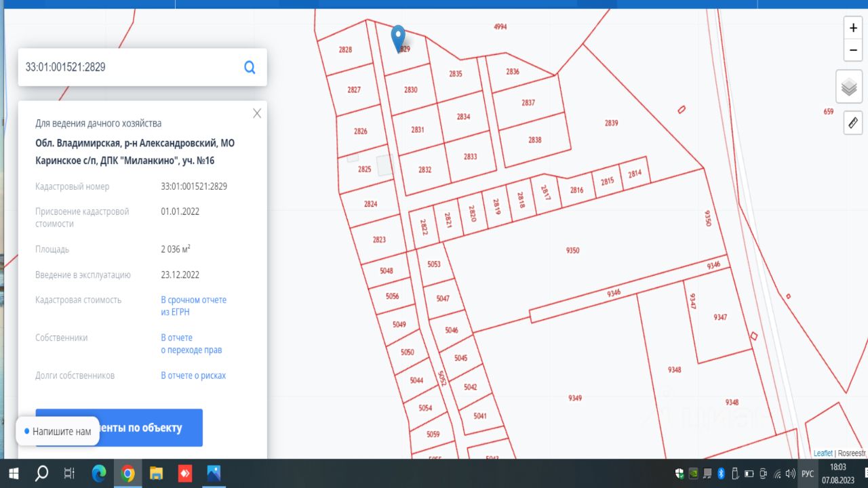Click the search magnifier icon
This screenshot has width=868, height=488.
click(x=250, y=67)
